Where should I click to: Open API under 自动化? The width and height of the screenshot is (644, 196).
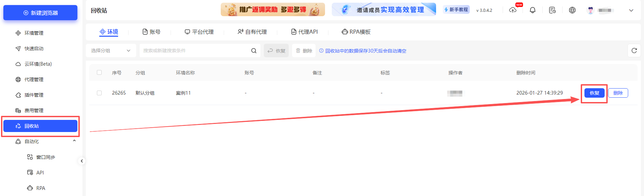[40, 172]
